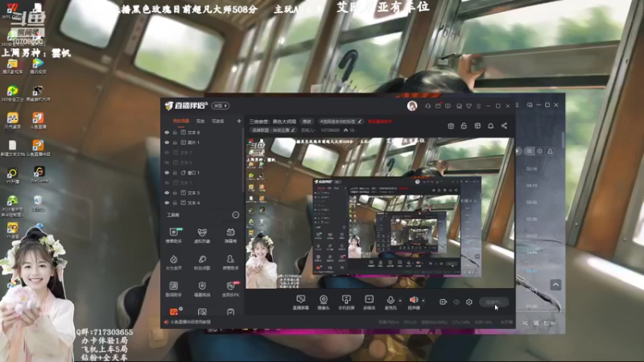Click the orange tool icon in toolbox bottom row

pyautogui.click(x=174, y=312)
